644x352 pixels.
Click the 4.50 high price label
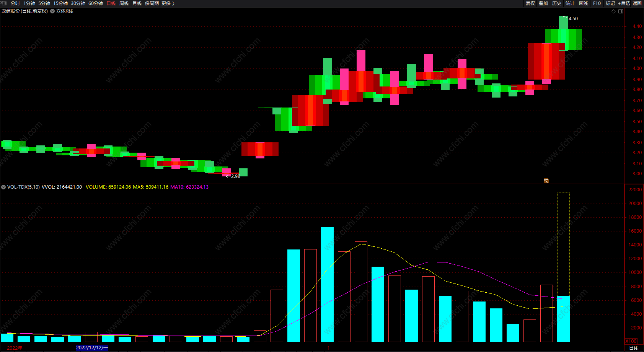coord(573,19)
